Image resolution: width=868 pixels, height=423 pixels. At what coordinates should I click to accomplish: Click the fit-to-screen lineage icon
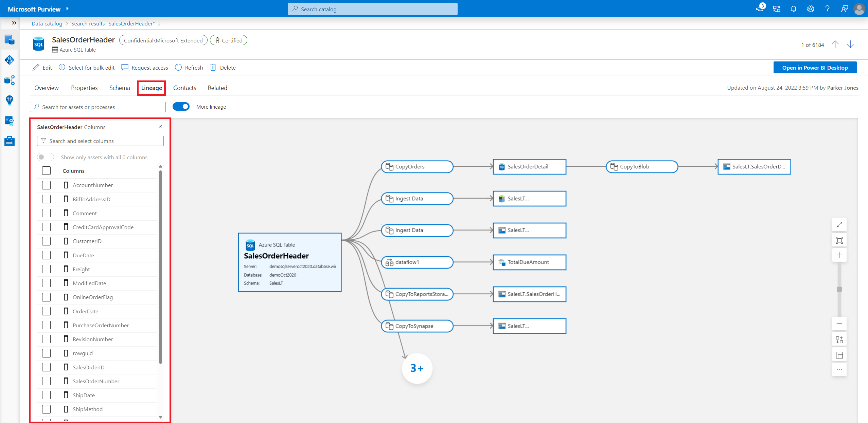click(839, 240)
